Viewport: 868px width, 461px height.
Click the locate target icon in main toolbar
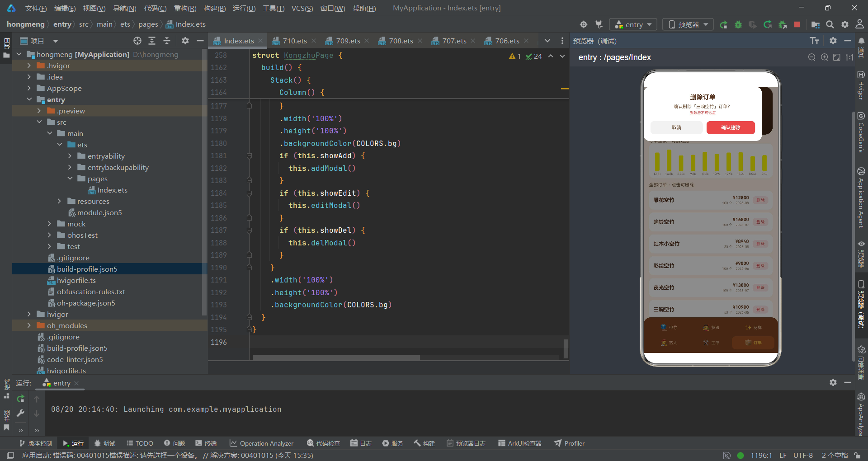584,24
